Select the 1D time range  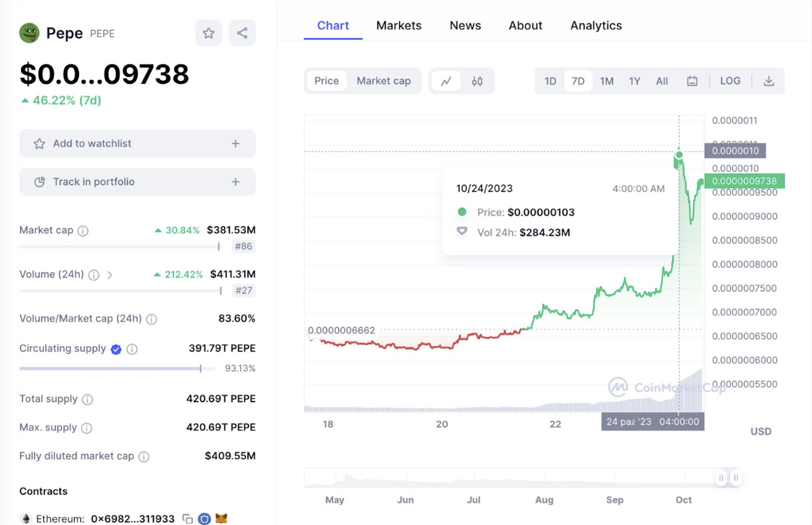coord(550,81)
